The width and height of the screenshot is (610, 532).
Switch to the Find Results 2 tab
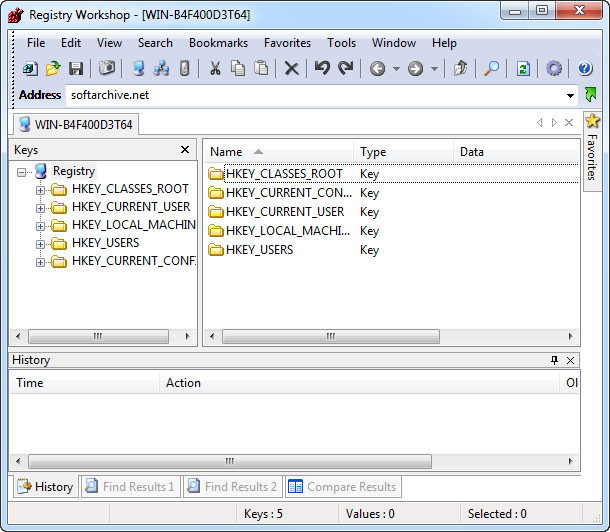[233, 486]
